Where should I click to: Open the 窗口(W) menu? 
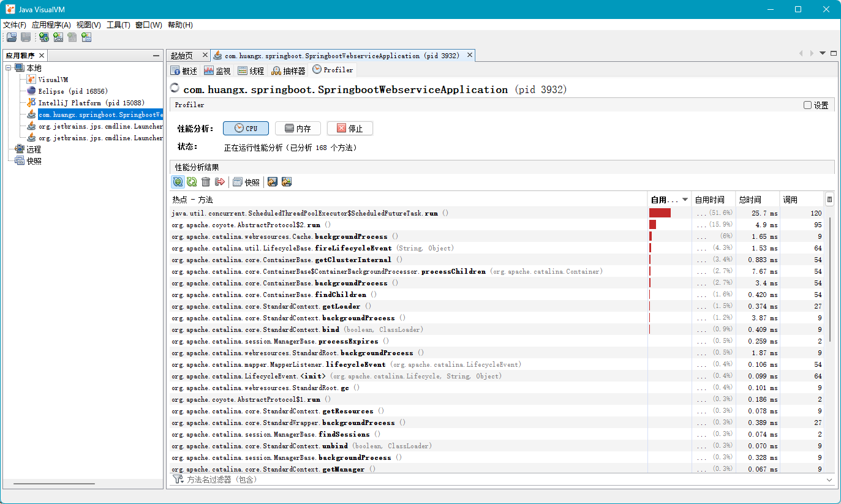point(149,25)
